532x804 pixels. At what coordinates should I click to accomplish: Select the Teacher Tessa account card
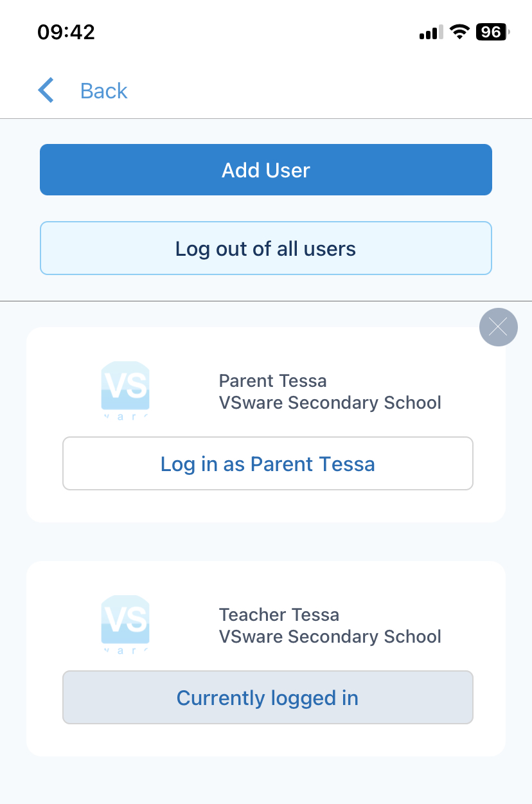(x=265, y=658)
